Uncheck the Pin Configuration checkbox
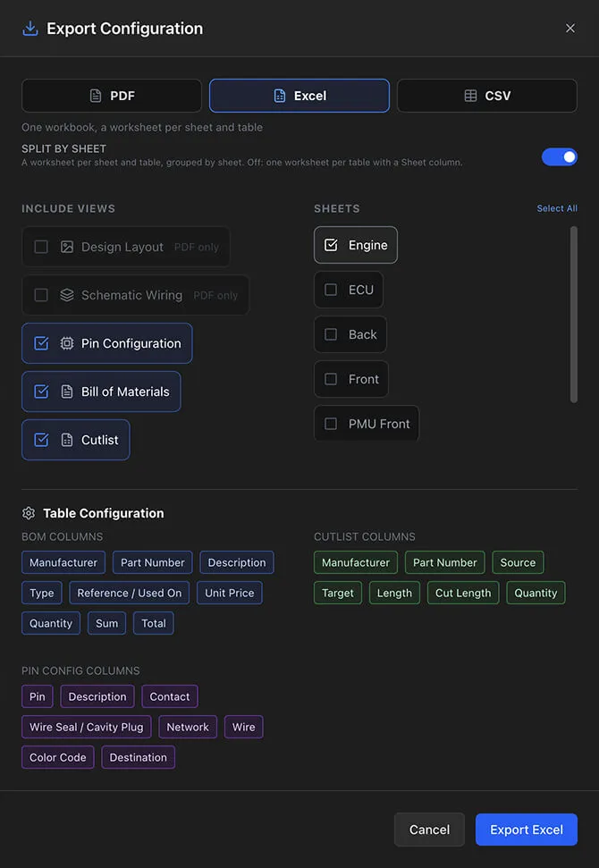The height and width of the screenshot is (868, 599). tap(41, 343)
